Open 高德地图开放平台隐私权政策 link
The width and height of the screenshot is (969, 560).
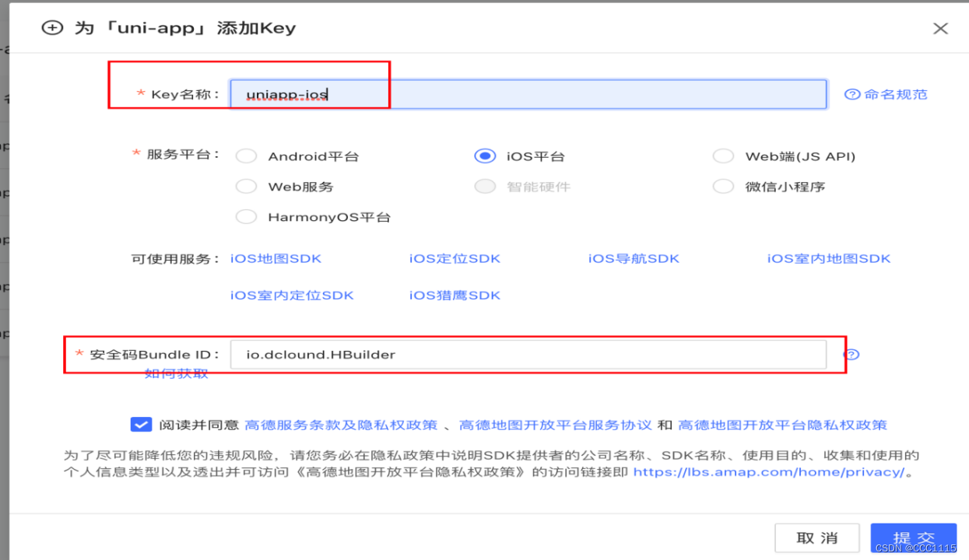pyautogui.click(x=782, y=425)
